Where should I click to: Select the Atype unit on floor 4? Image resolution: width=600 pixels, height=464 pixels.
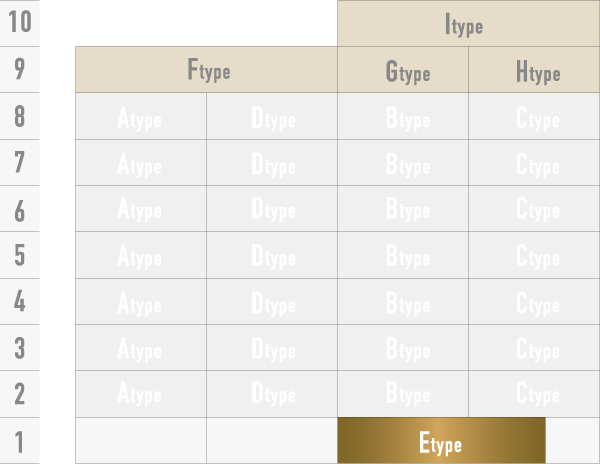[141, 301]
